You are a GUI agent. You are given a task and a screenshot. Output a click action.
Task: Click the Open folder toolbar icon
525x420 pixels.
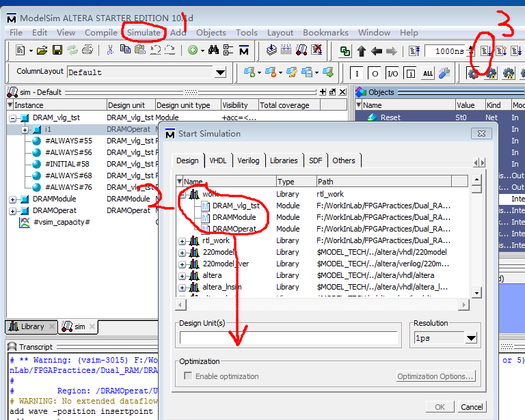click(x=42, y=51)
